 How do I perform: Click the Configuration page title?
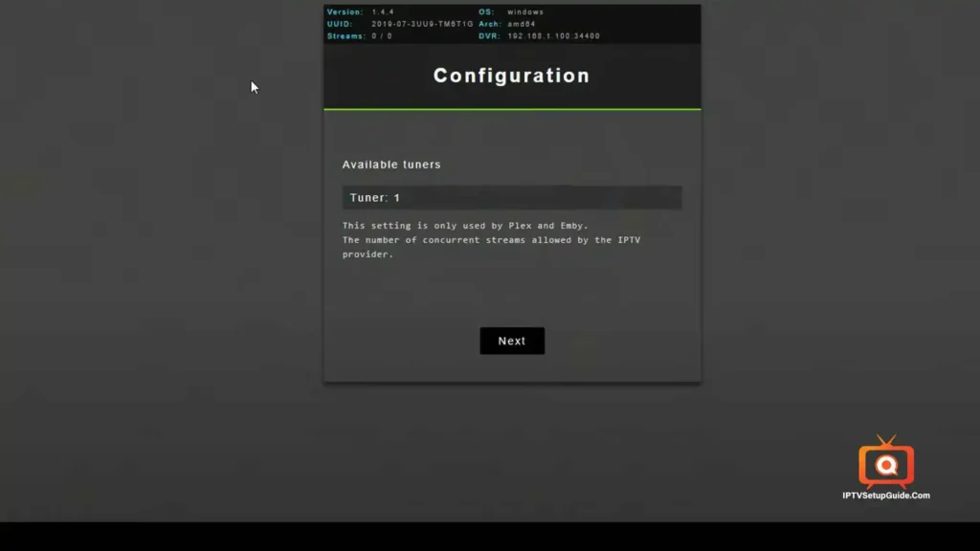pos(511,76)
